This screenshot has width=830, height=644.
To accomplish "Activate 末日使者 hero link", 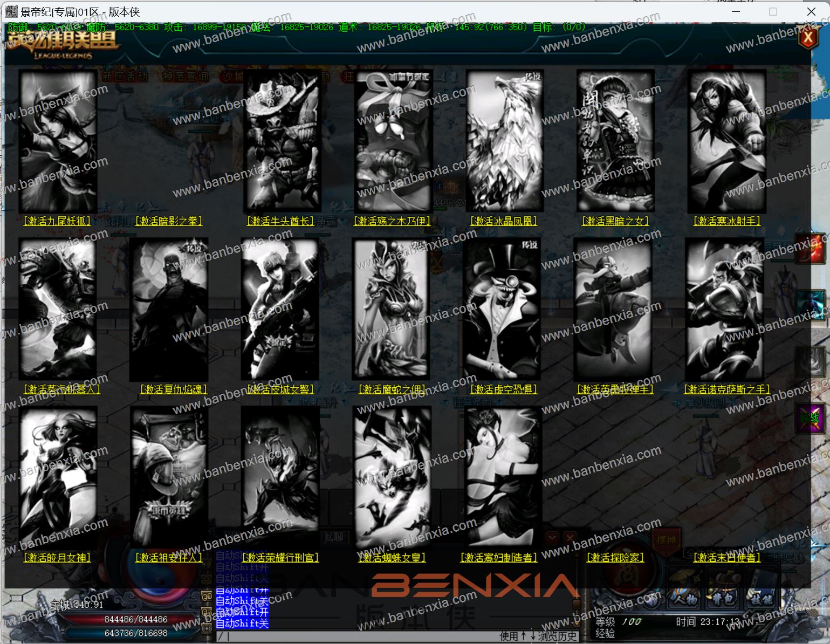I will click(x=727, y=558).
